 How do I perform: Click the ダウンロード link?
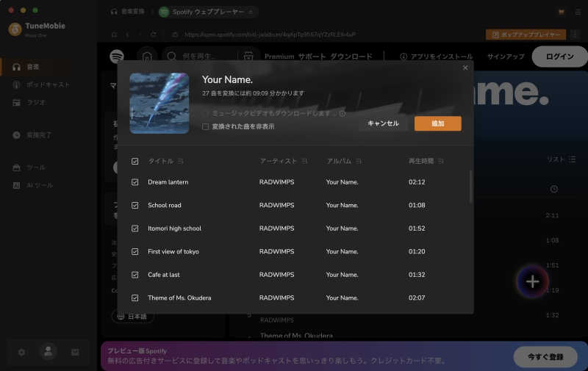[351, 57]
